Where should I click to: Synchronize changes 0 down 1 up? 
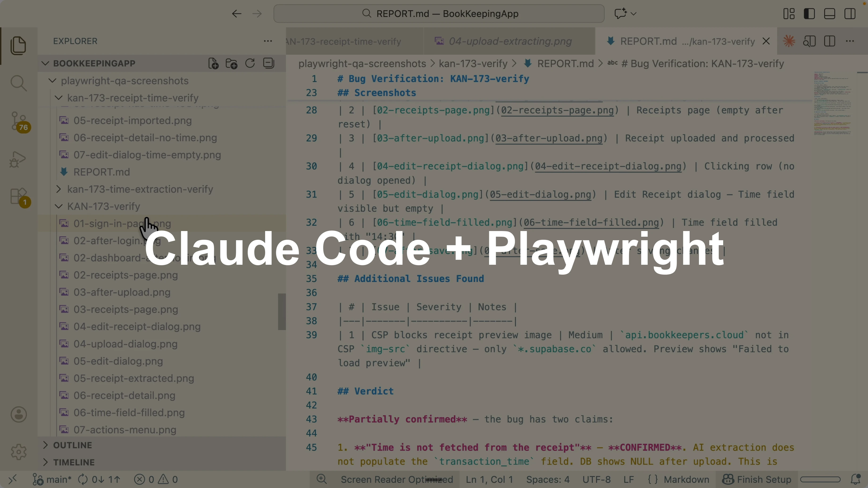[x=99, y=479]
